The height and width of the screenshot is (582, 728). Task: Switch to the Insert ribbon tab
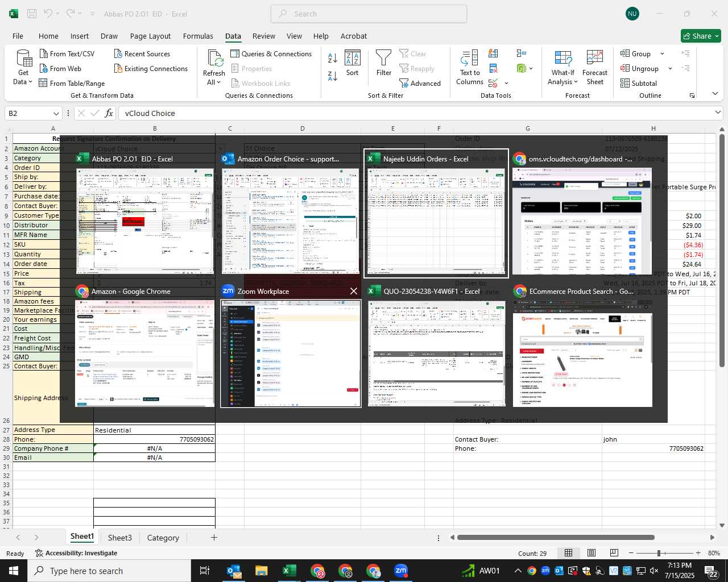(x=80, y=36)
